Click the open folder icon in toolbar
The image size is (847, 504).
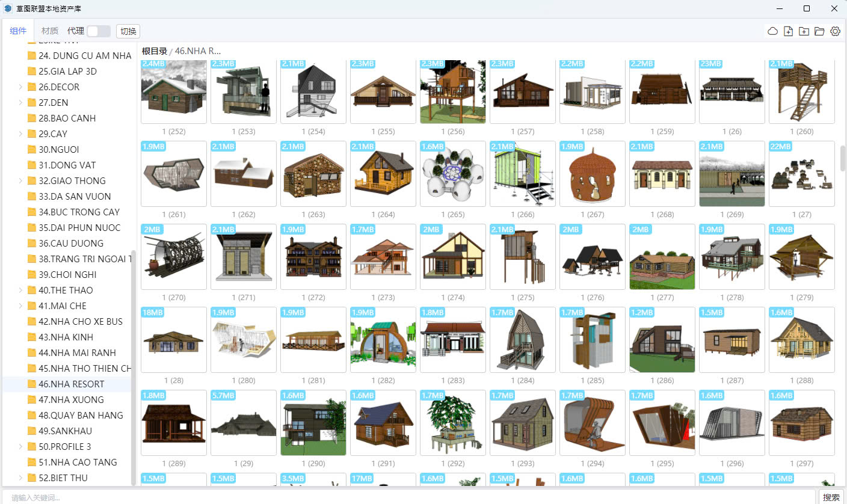[x=819, y=31]
